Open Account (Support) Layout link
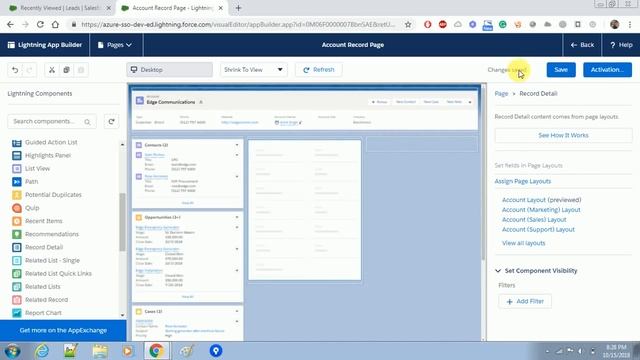The height and width of the screenshot is (360, 640). click(538, 229)
